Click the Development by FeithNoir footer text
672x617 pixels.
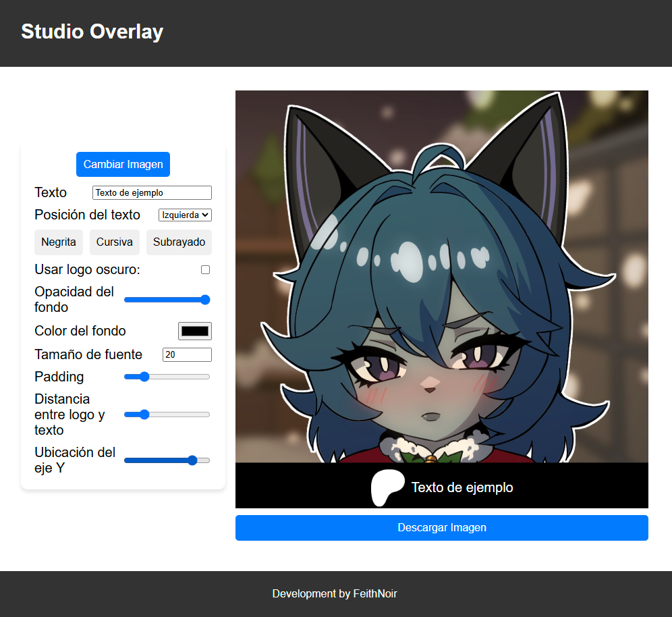pyautogui.click(x=335, y=594)
